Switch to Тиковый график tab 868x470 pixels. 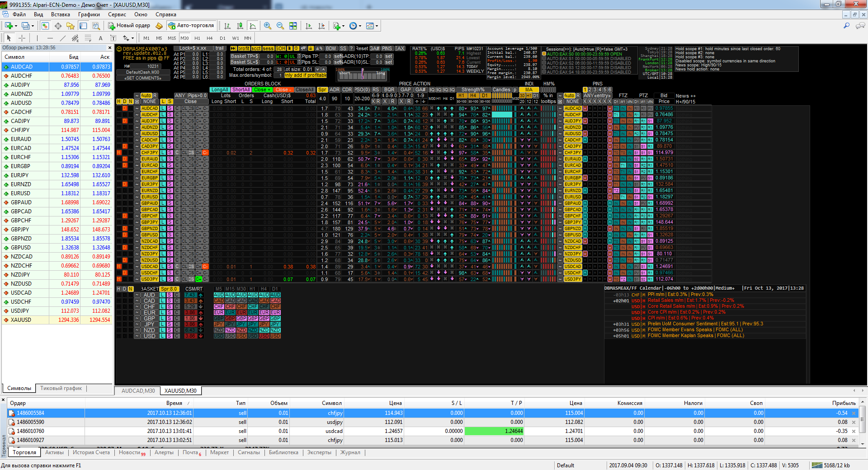pos(61,388)
